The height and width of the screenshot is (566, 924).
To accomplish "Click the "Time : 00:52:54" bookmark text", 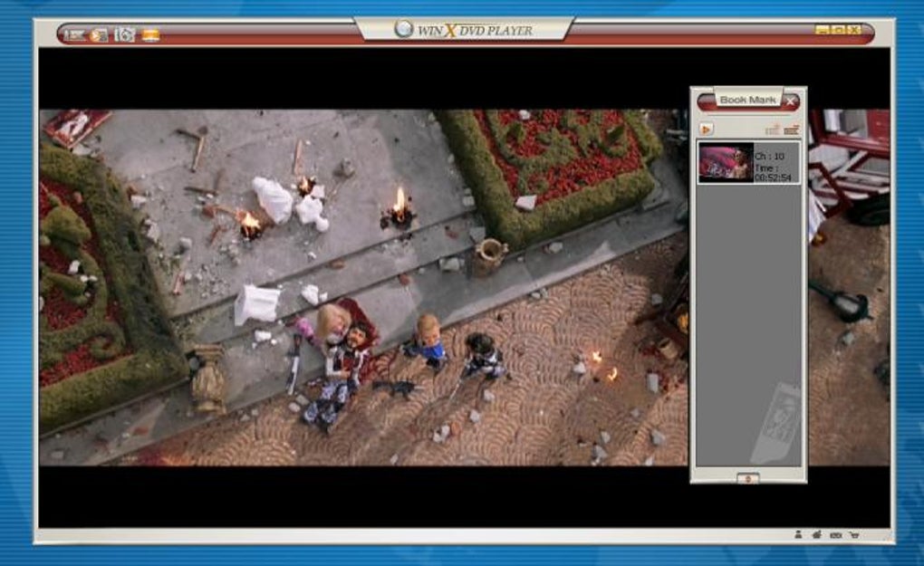I will pyautogui.click(x=773, y=173).
